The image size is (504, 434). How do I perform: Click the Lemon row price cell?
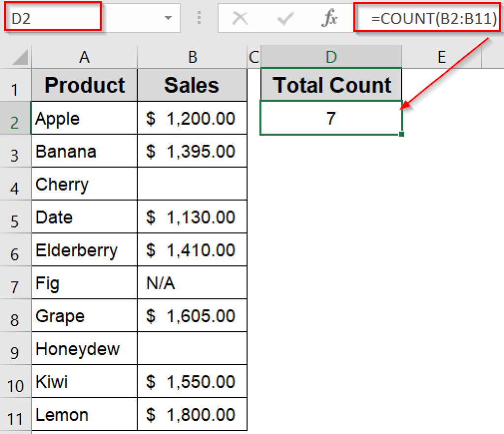tap(192, 415)
